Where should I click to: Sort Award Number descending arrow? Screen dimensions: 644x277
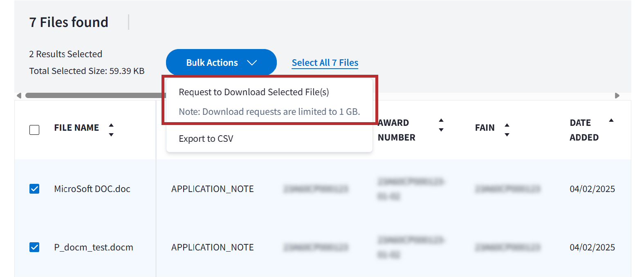pos(441,130)
